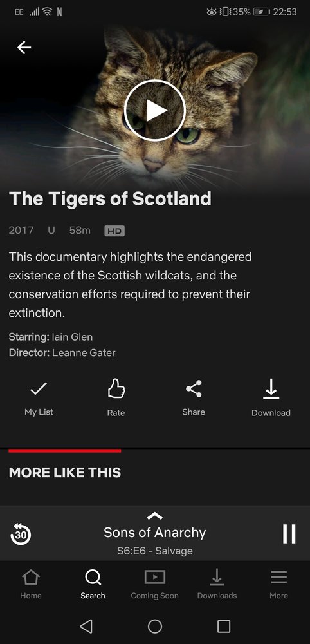Open Sons of Anarchy mini player title

click(154, 533)
